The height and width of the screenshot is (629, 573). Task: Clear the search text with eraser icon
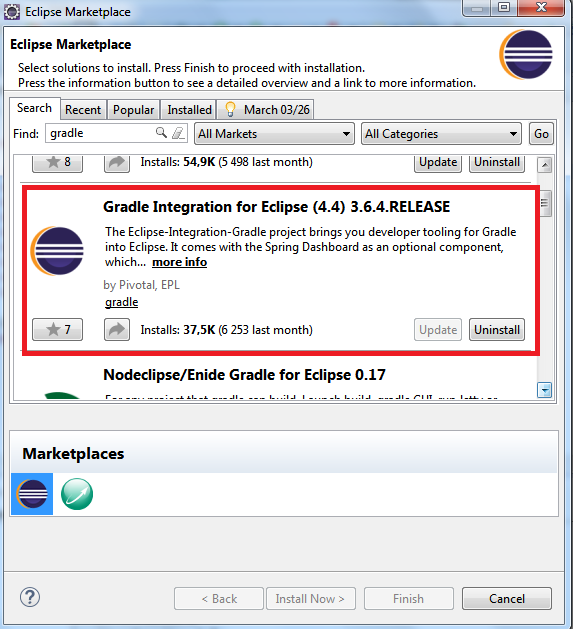178,133
